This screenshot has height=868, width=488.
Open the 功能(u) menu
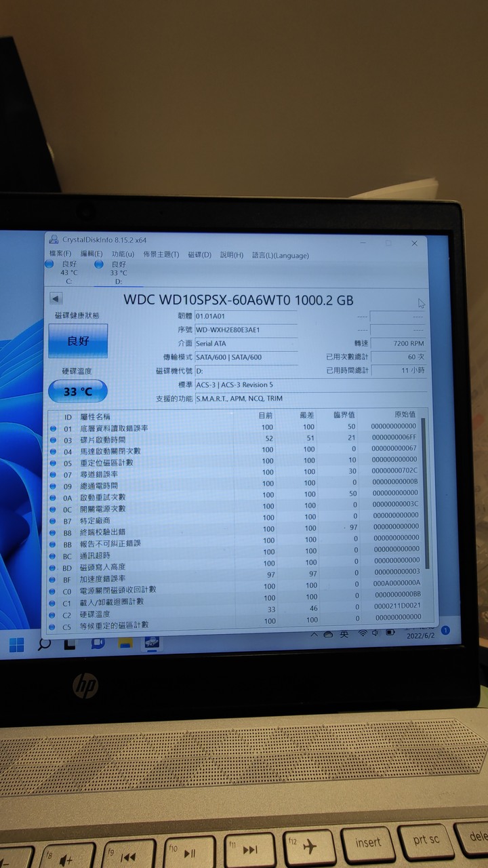123,254
